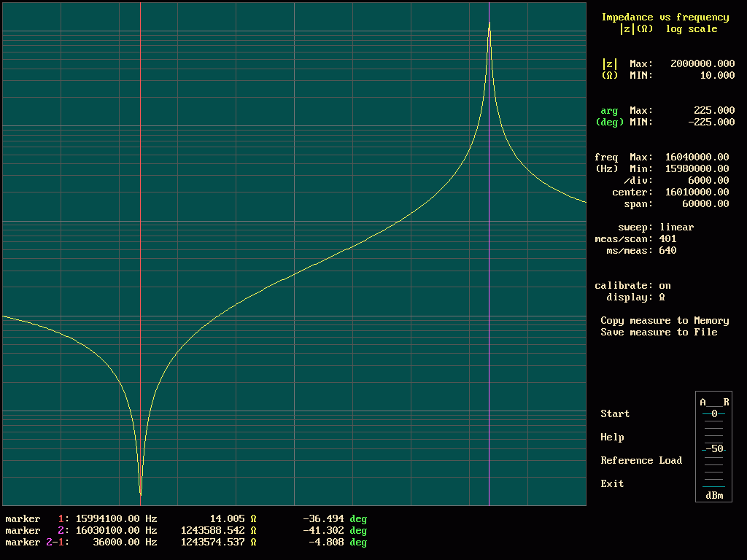Click the Impedance vs frequency title
747x560 pixels.
[x=665, y=17]
